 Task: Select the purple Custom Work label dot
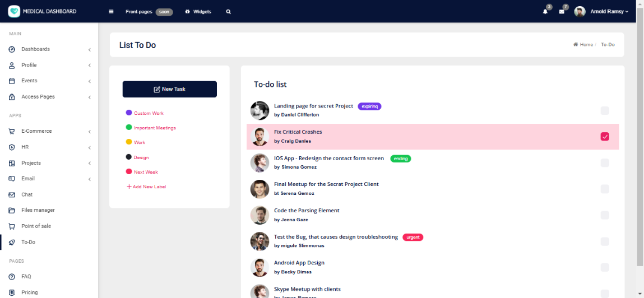pos(129,113)
